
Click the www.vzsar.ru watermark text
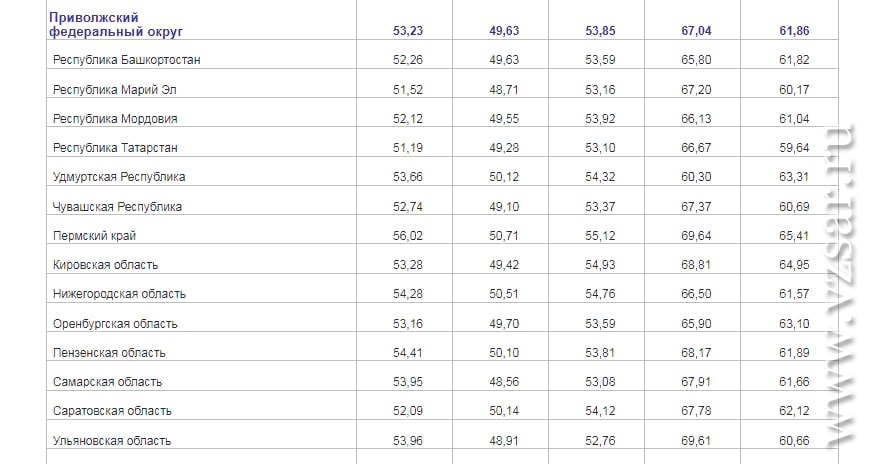click(x=840, y=285)
